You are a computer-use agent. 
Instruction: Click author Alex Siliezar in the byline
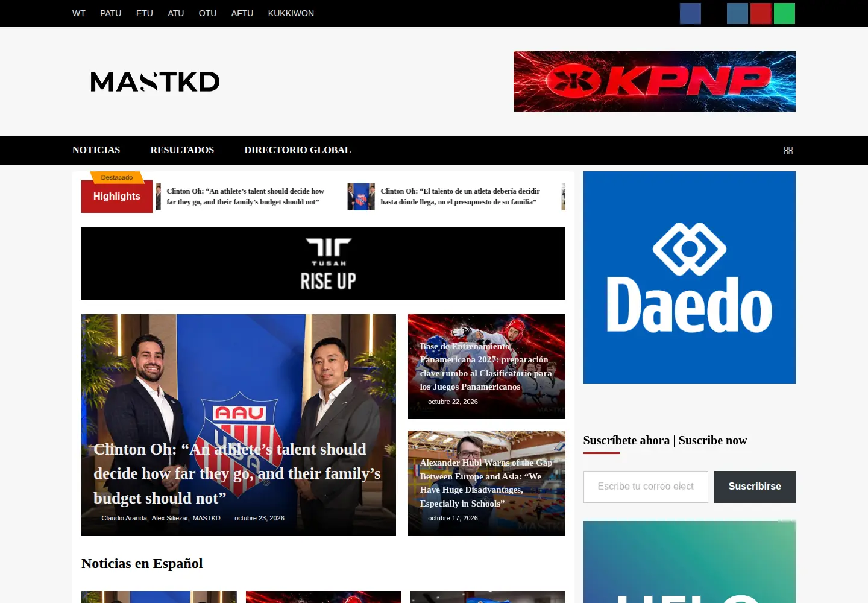tap(170, 518)
